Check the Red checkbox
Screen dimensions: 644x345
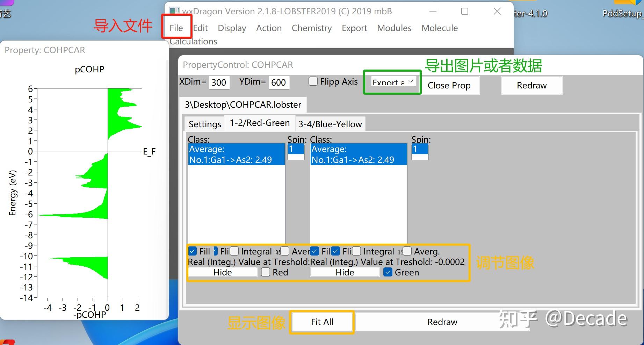(266, 272)
